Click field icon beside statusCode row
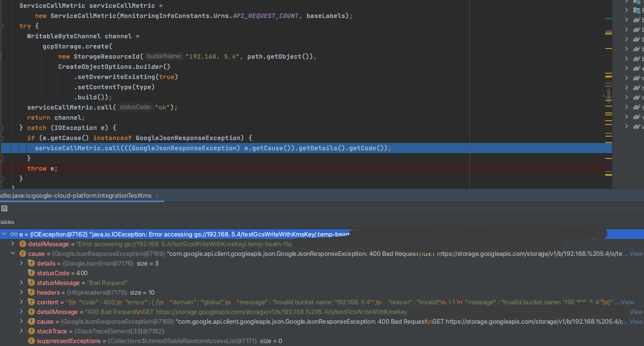The height and width of the screenshot is (346, 644). point(31,273)
